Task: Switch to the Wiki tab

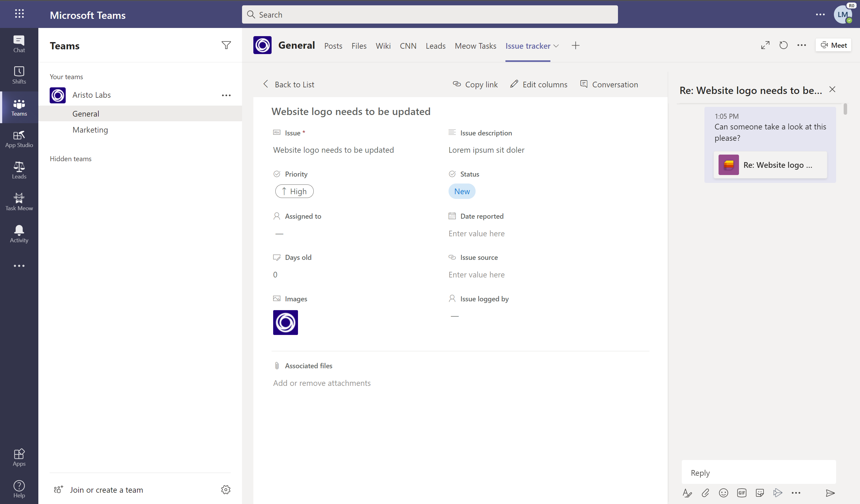Action: point(382,46)
